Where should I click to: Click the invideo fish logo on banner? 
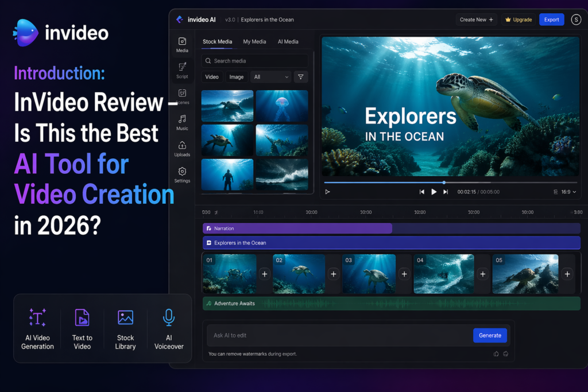[25, 33]
